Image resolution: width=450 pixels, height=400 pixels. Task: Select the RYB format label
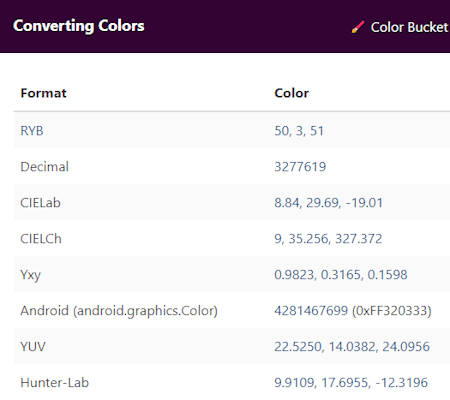(x=32, y=131)
